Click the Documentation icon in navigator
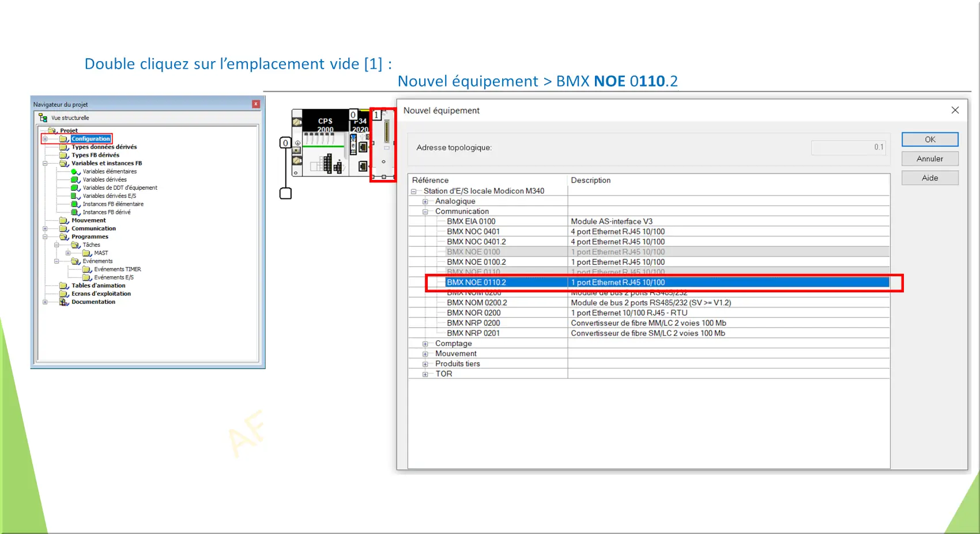 point(64,302)
